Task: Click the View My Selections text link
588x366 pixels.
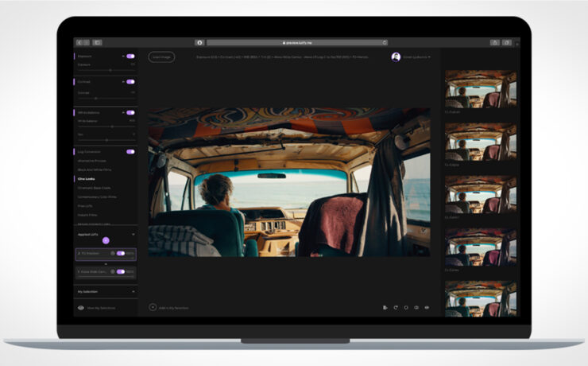Action: point(101,308)
